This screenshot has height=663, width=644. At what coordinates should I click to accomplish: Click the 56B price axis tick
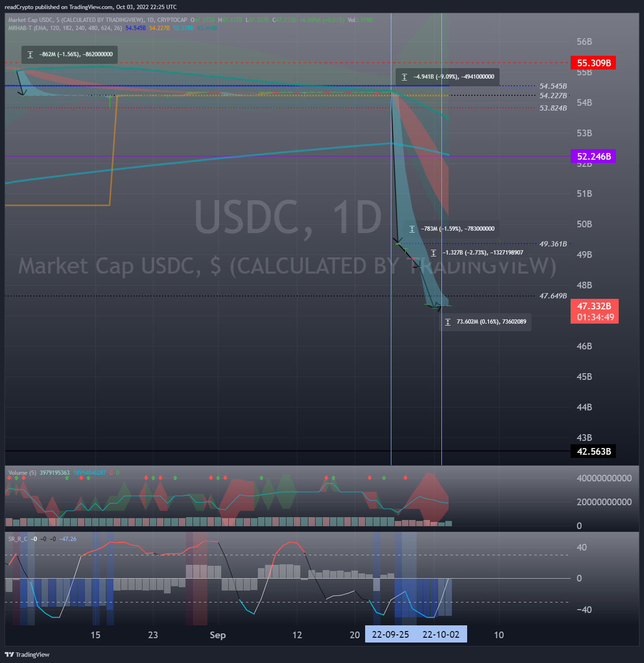coord(584,42)
